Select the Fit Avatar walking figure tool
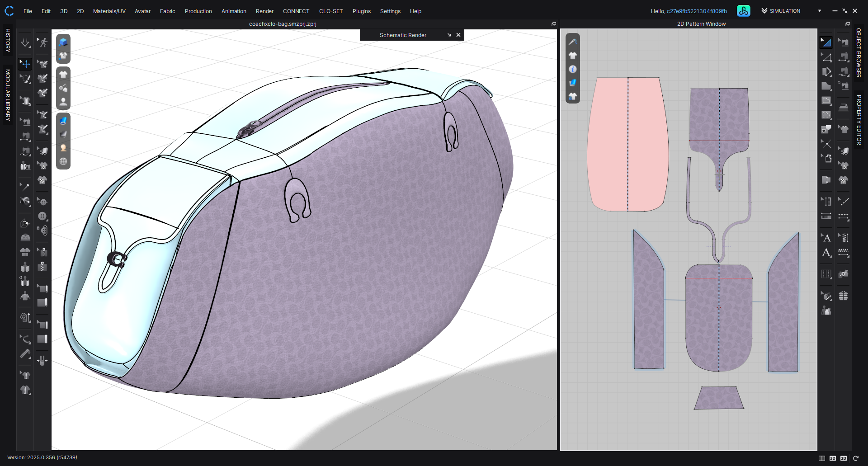Viewport: 868px width, 466px height. point(42,42)
